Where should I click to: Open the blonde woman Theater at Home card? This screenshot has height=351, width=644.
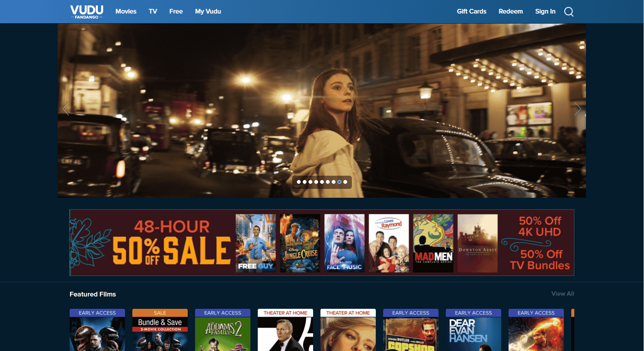coord(348,330)
